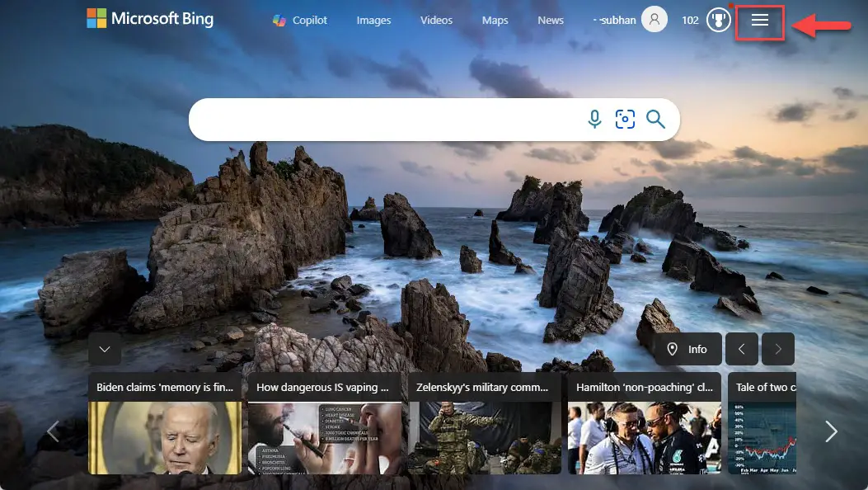Viewport: 868px width, 490px height.
Task: Advance the news carousel with right arrow
Action: [832, 430]
